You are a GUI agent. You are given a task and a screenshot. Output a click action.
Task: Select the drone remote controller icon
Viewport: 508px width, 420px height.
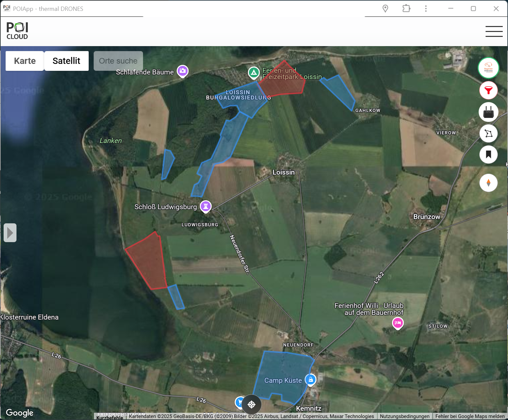(488, 112)
